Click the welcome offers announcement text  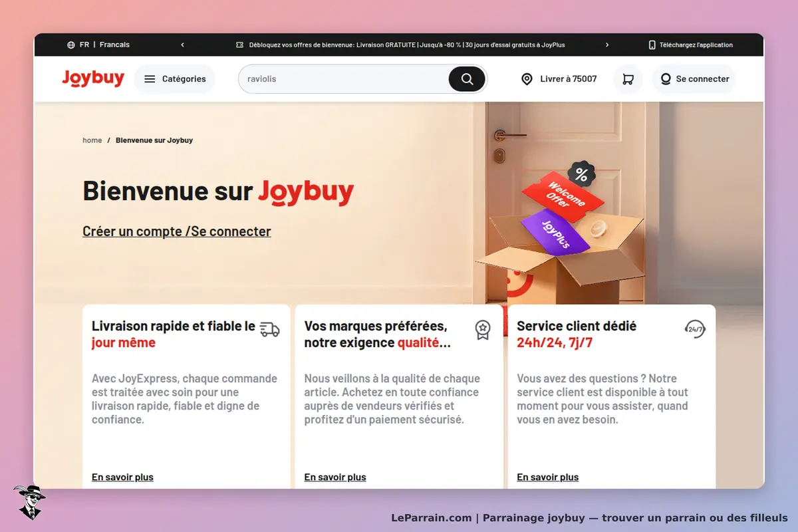click(407, 45)
